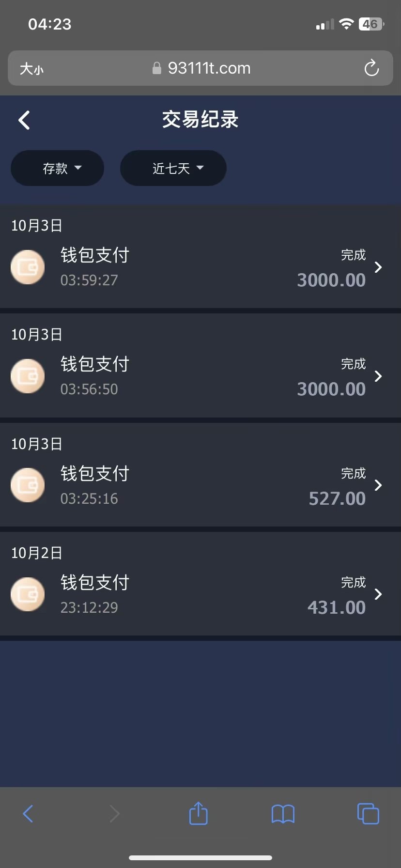This screenshot has height=868, width=401.
Task: Tap the back arrow beside 交易纪录
Action: [x=24, y=120]
